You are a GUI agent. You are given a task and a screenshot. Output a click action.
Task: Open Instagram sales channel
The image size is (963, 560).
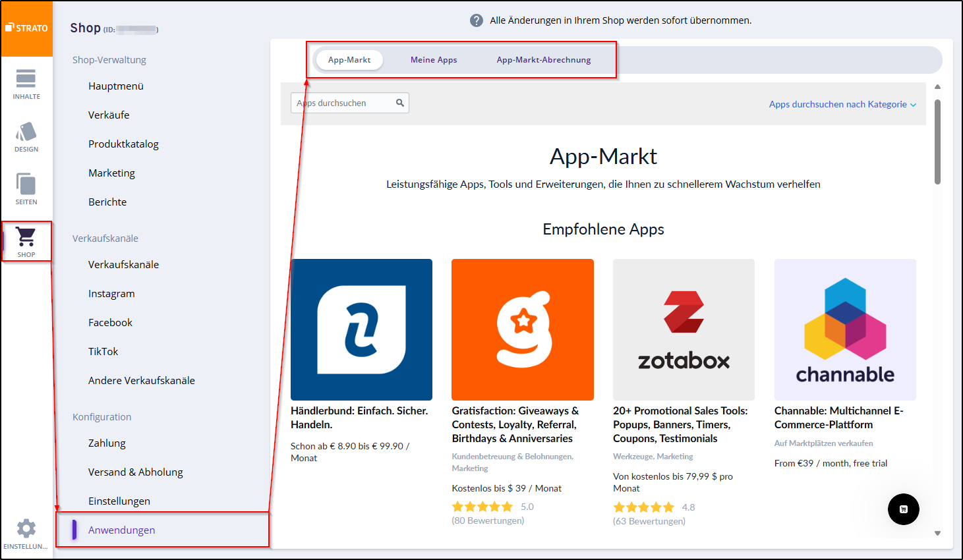click(x=111, y=294)
